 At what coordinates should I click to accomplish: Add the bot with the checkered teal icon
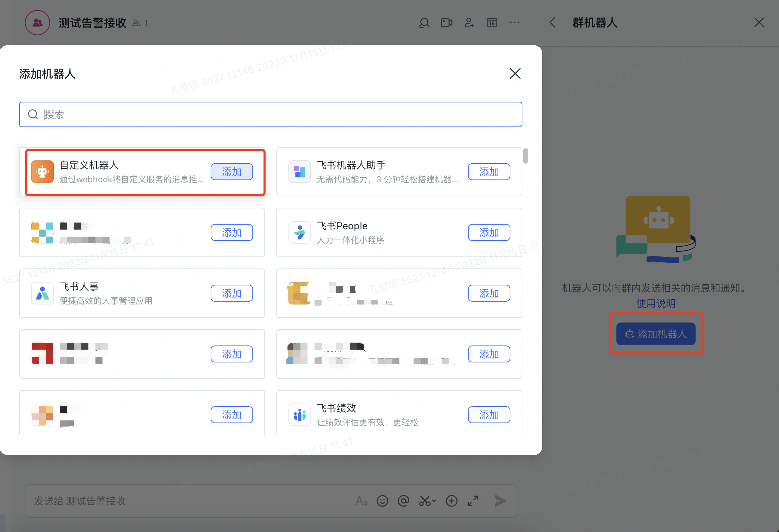coord(232,232)
